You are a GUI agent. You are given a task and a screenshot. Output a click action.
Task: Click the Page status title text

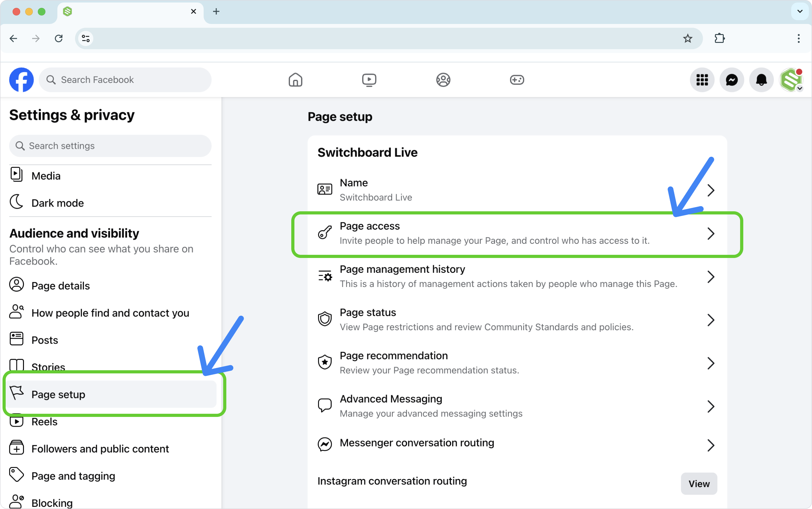pos(368,313)
